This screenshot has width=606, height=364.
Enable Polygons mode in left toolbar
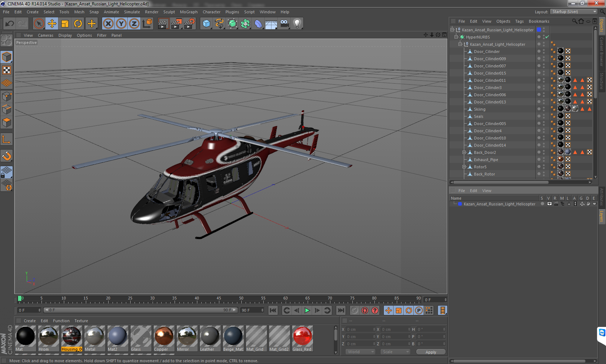[7, 123]
